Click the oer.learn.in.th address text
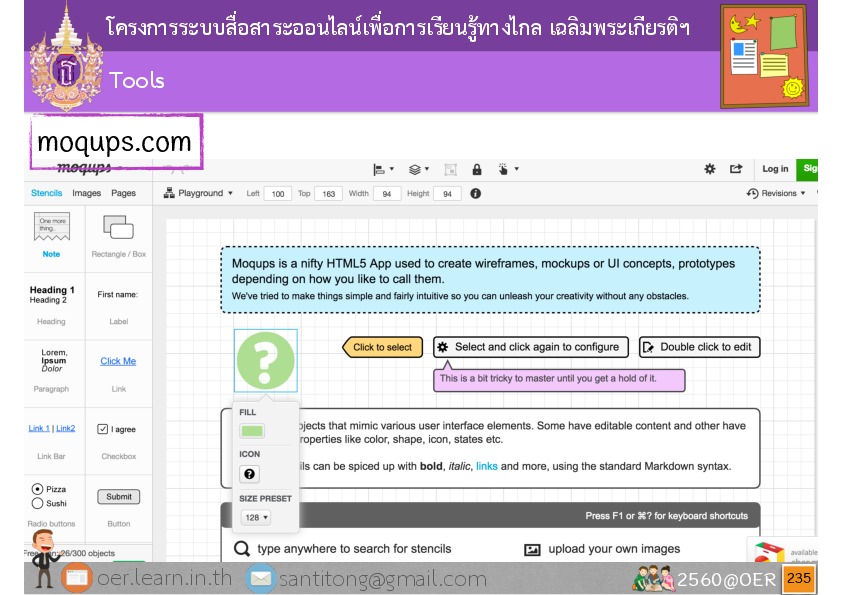This screenshot has height=595, width=842. 164,578
